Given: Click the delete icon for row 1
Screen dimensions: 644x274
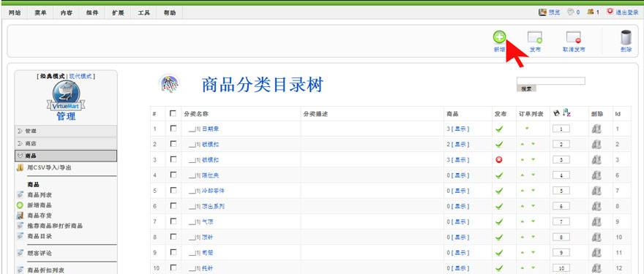Looking at the screenshot, I should pos(596,129).
